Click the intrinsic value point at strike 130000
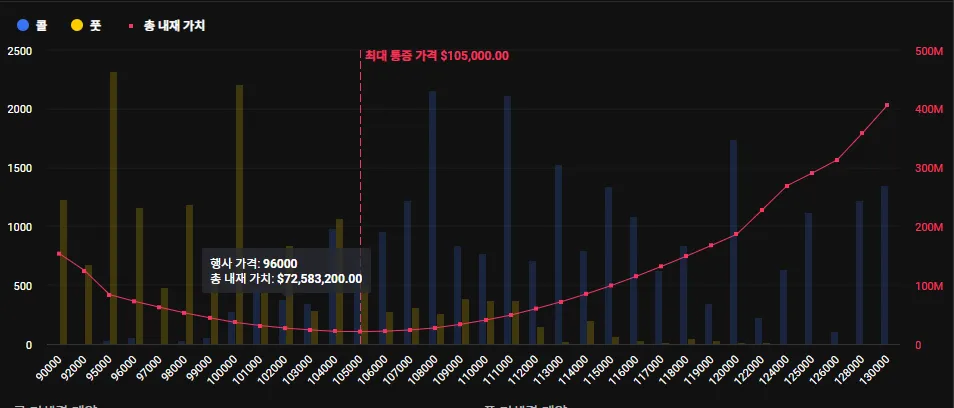Viewport: 954px width, 408px height. point(886,105)
